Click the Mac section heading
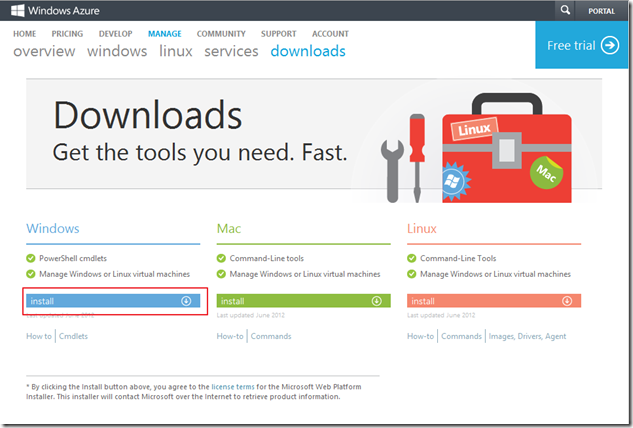The width and height of the screenshot is (633, 428). (x=229, y=229)
